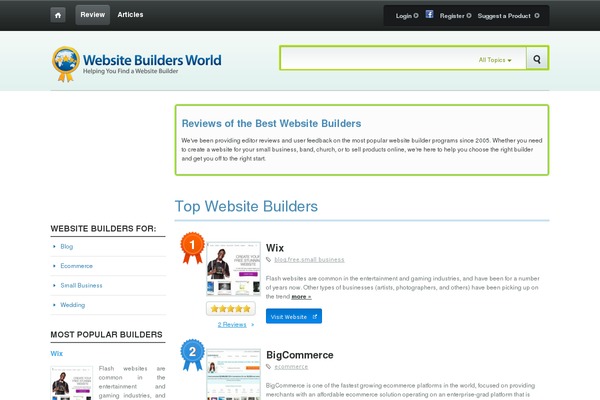
Task: Click the WEBSITE BUILDERS FOR: heading
Action: pos(103,229)
